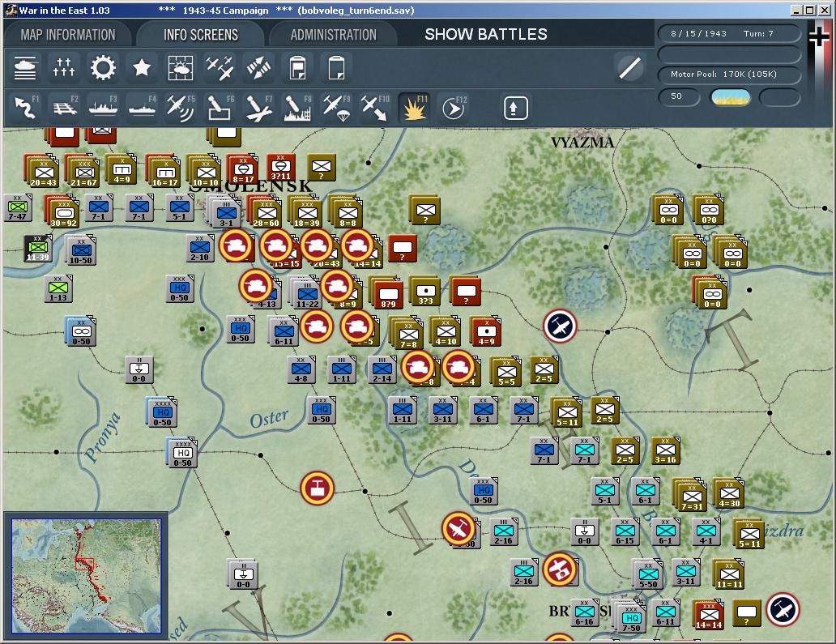This screenshot has width=836, height=644.
Task: Toggle F11 Show Battles mode off
Action: pos(414,109)
